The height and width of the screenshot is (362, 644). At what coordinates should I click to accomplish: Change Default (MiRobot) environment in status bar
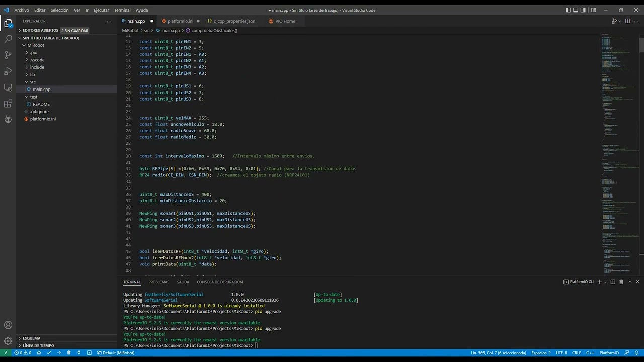coord(115,353)
